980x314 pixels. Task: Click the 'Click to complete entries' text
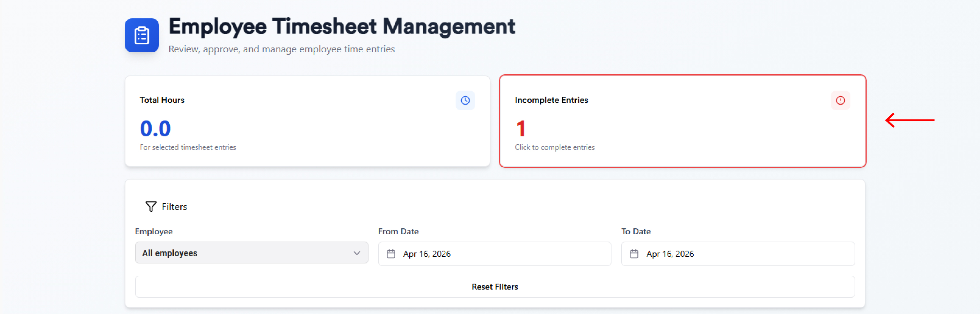tap(554, 147)
